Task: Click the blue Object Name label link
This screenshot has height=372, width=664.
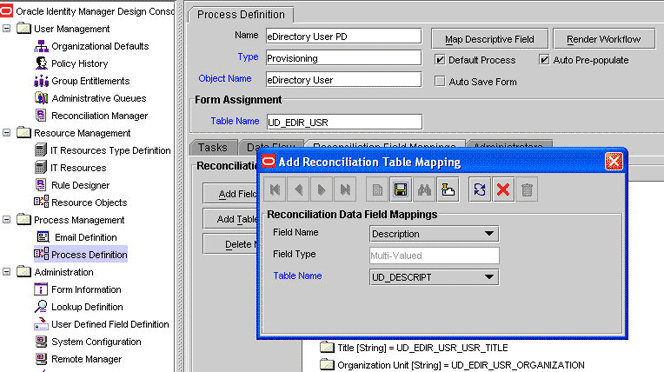Action: (x=225, y=78)
